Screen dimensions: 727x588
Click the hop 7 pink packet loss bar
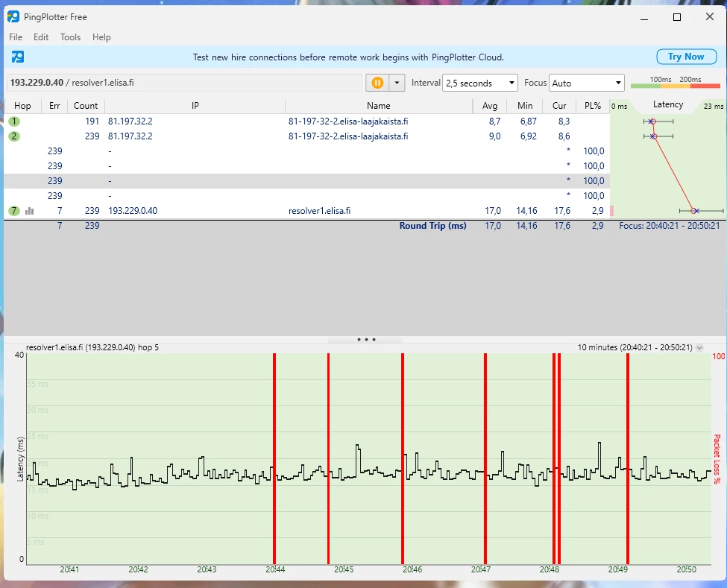coord(611,211)
